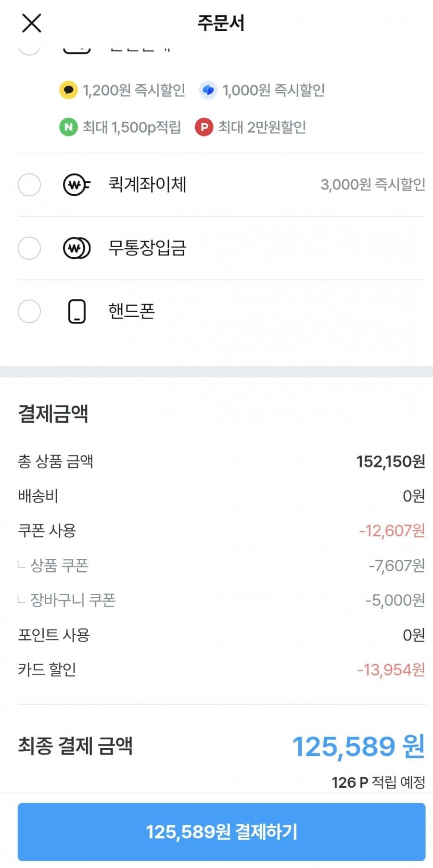Choose the 핸드폰 payment option label
This screenshot has height=868, width=433.
click(x=131, y=312)
